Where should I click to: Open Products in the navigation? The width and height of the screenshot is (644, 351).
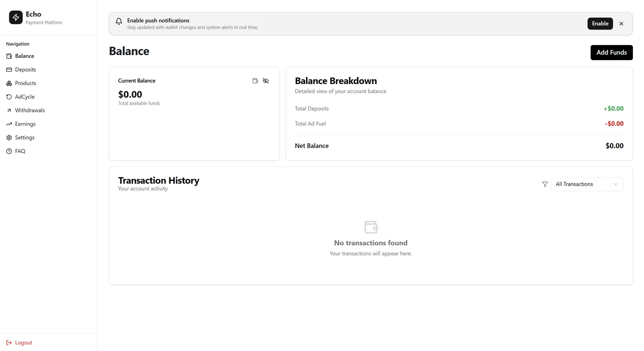tap(48, 83)
